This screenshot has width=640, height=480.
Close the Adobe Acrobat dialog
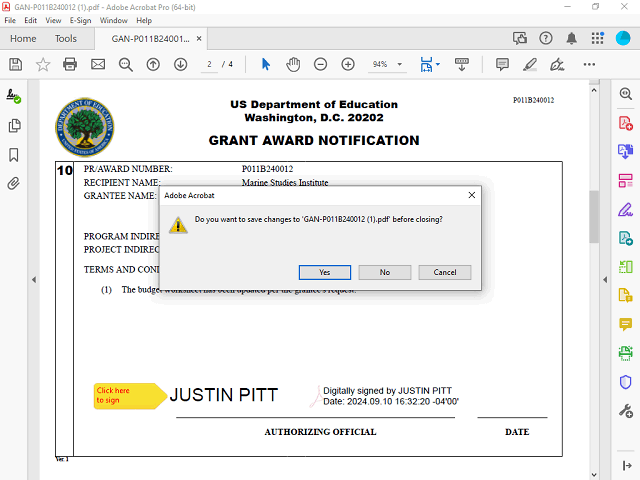(x=471, y=195)
